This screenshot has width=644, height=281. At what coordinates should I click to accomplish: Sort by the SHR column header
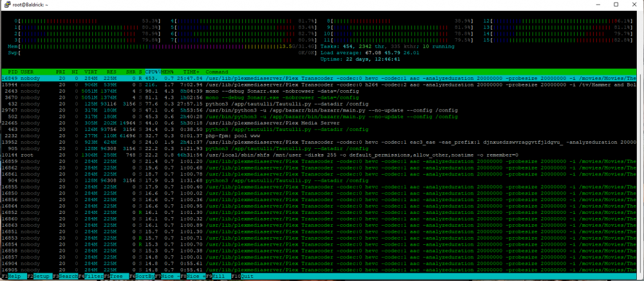131,72
